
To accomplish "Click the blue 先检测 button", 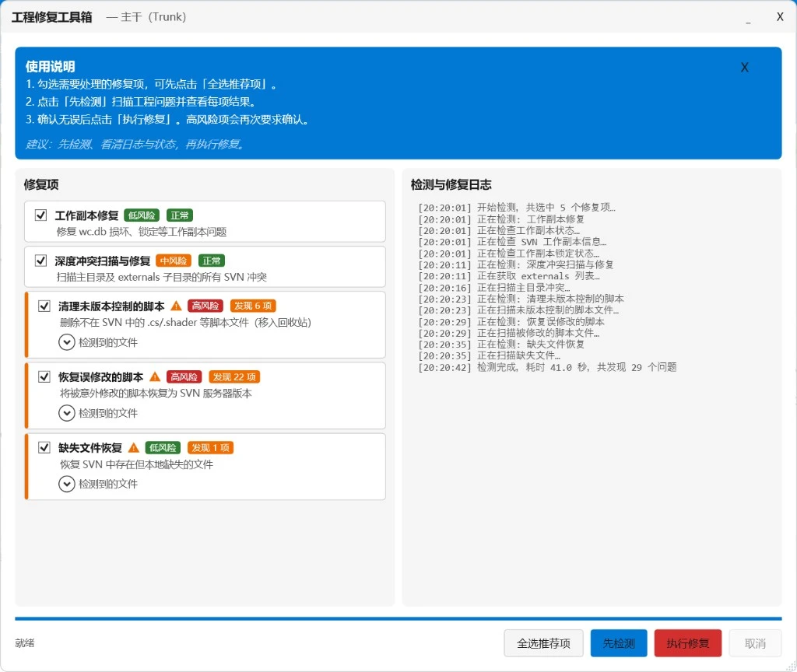I will click(x=619, y=643).
